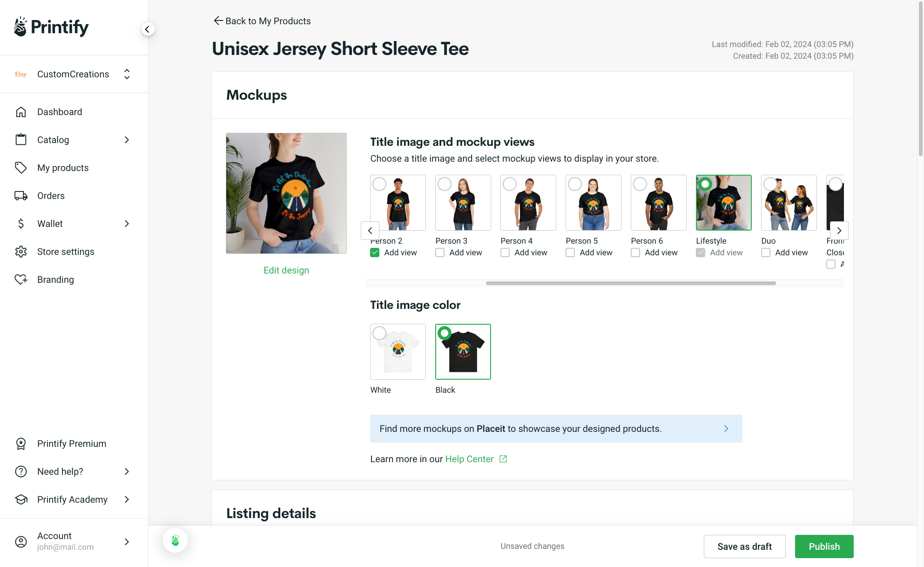Viewport: 924px width, 567px height.
Task: Show more mockups with right arrow
Action: click(839, 231)
